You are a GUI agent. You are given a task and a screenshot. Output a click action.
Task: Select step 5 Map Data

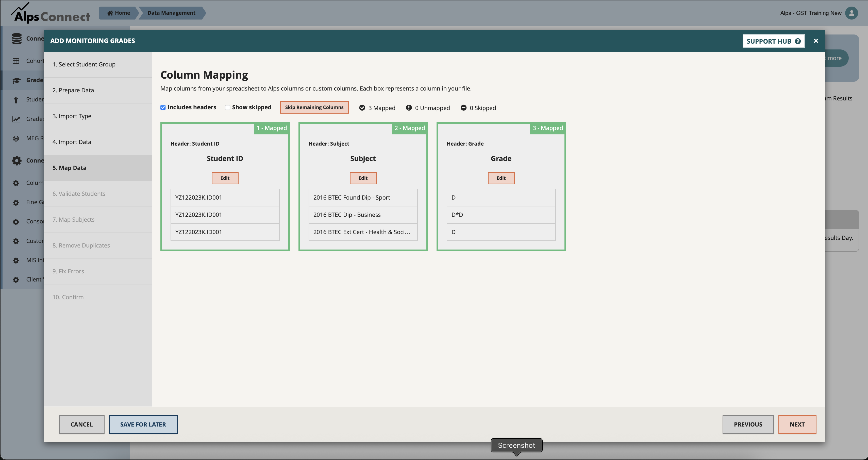tap(98, 168)
